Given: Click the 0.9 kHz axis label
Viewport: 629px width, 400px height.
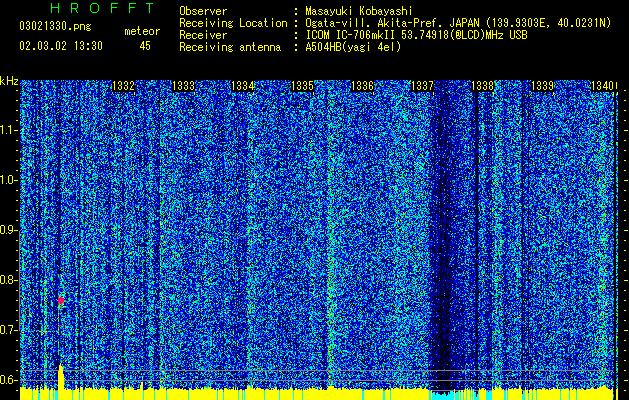Looking at the screenshot, I should click(8, 230).
